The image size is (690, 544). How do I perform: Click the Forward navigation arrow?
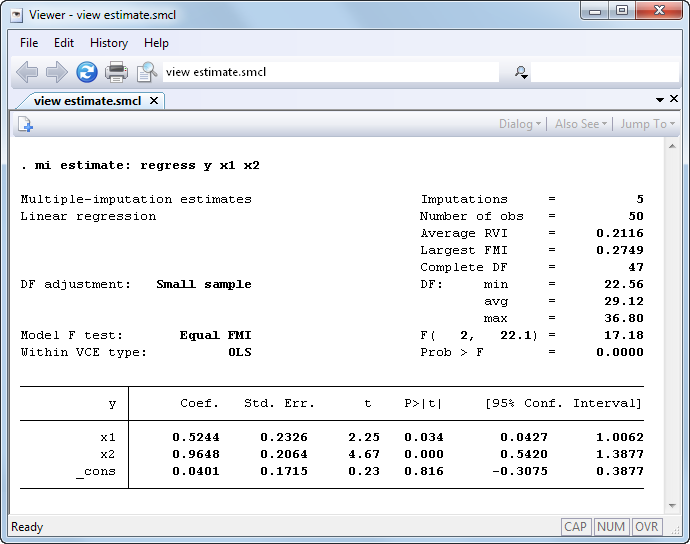click(56, 72)
